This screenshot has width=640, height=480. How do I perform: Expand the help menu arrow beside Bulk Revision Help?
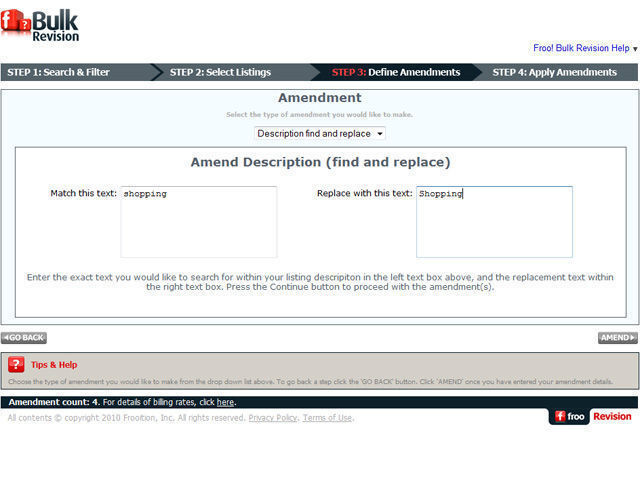click(x=635, y=49)
